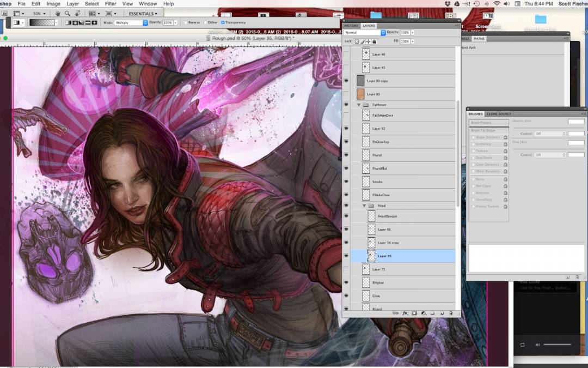Open the Arrange Documents dropdown
588x368 pixels.
[94, 14]
